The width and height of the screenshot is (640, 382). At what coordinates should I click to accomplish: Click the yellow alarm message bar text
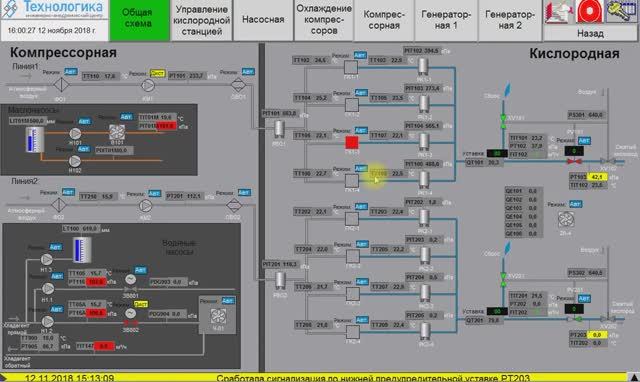[x=373, y=378]
